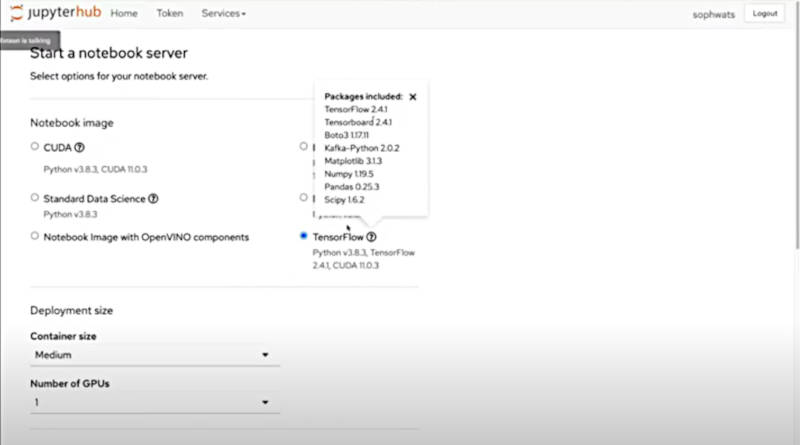Click 'Matplotlib 3.1.3' package entry
The width and height of the screenshot is (800, 445).
tap(353, 161)
